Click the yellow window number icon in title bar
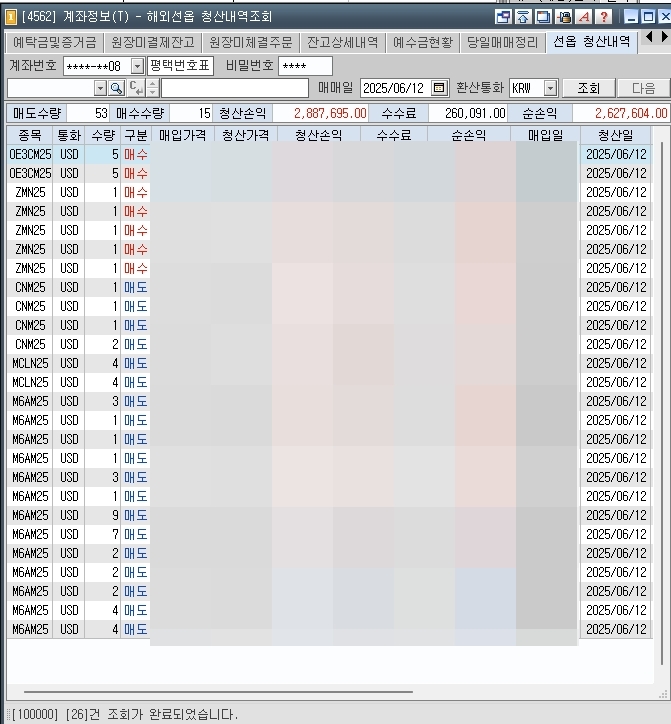671x724 pixels. coord(11,17)
